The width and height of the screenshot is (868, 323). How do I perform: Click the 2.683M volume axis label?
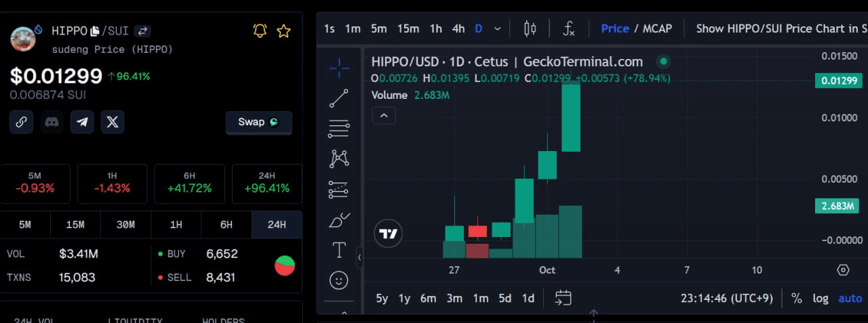coord(838,206)
